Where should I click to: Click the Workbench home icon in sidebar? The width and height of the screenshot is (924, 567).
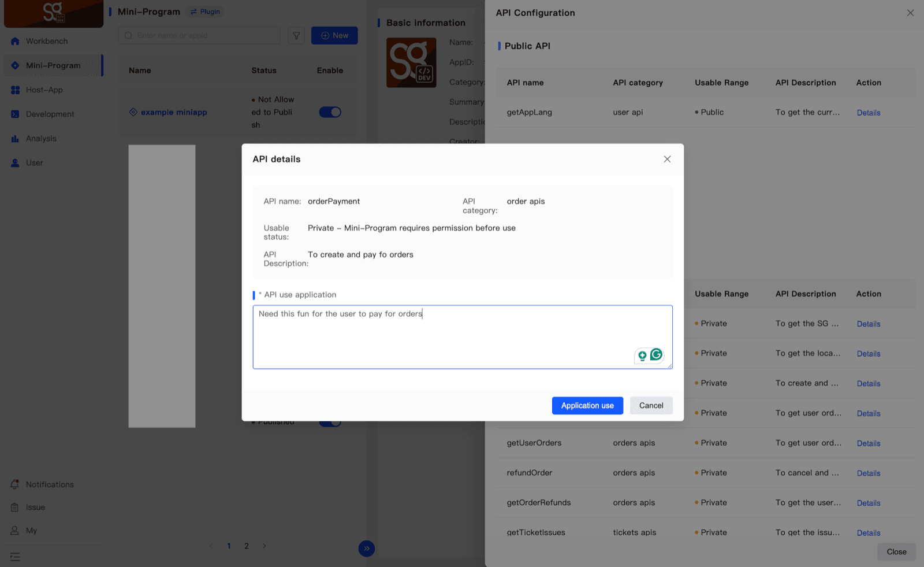(15, 41)
